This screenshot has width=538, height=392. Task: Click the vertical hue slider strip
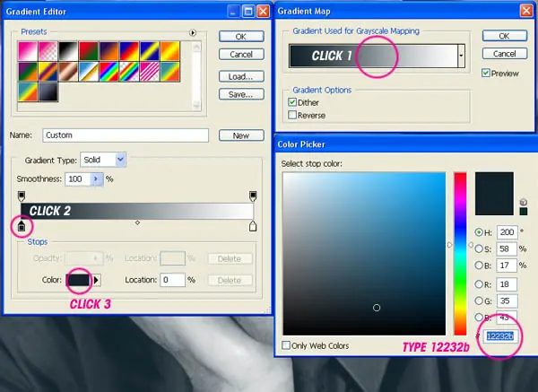(x=460, y=253)
